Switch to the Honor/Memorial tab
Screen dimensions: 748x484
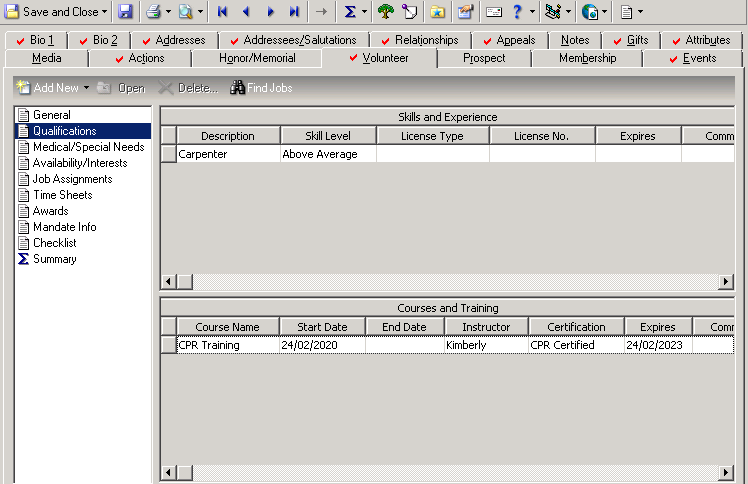coord(257,58)
